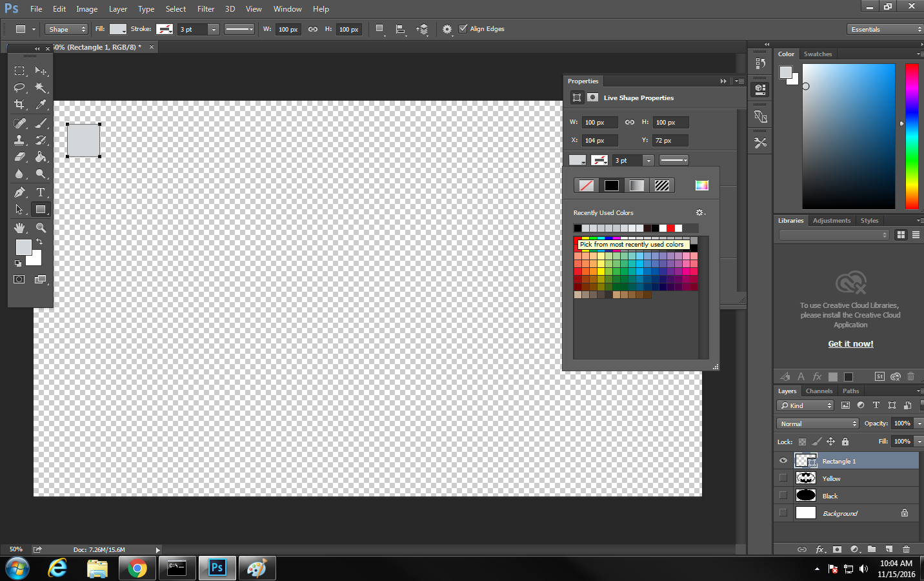This screenshot has width=924, height=581.
Task: Add a layer mask icon
Action: click(837, 549)
